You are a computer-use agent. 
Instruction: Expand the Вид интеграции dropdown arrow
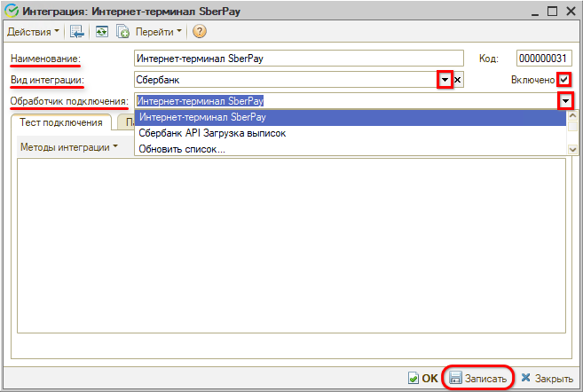(x=445, y=80)
